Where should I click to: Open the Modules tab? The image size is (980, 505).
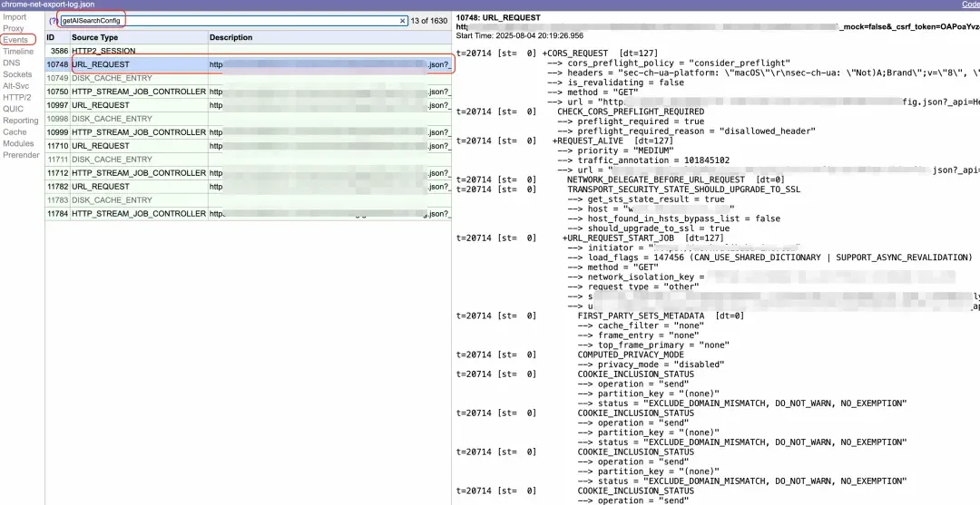click(18, 143)
